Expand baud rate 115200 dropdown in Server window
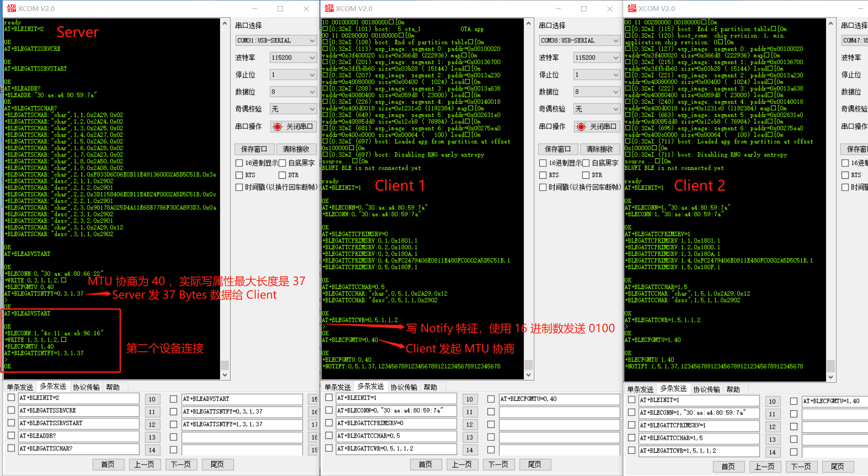 tap(293, 58)
